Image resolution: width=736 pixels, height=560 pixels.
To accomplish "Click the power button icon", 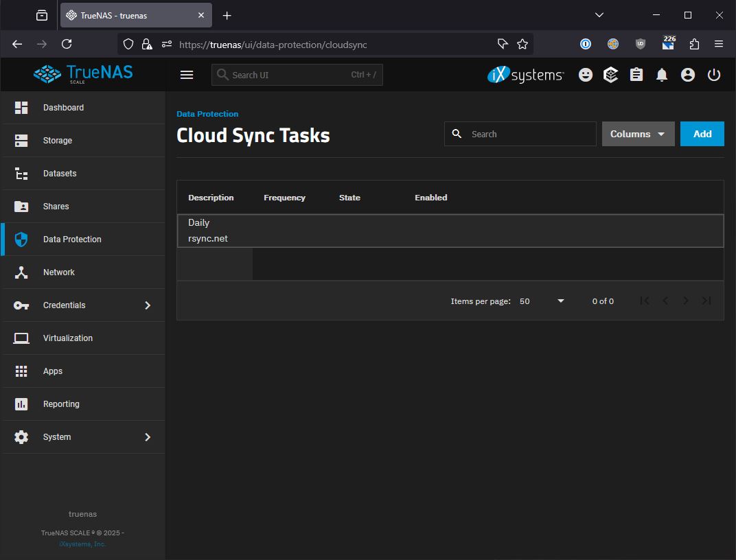I will point(714,75).
